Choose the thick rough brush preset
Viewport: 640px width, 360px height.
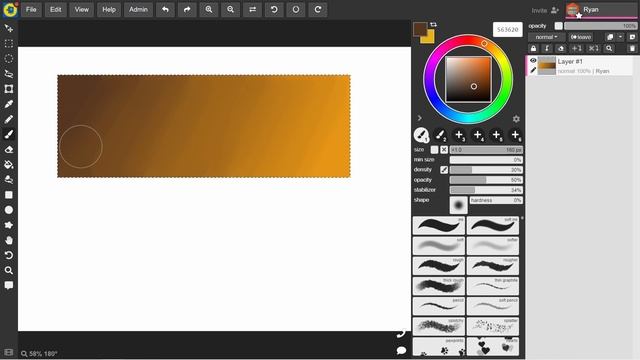coord(439,286)
